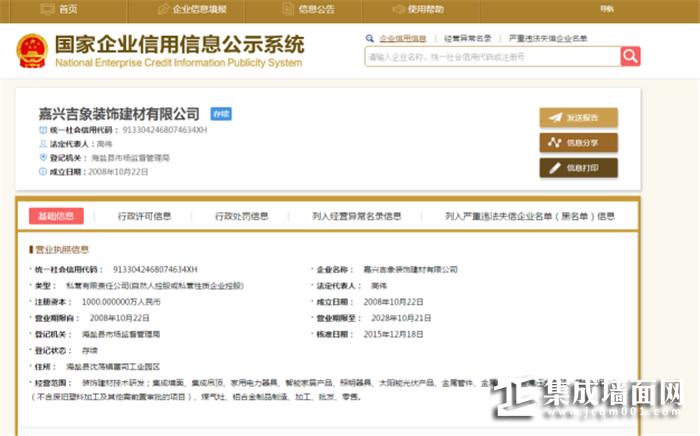Click company title 嘉兴吉象装饰建材有限公司
The image size is (700, 436).
coord(119,114)
